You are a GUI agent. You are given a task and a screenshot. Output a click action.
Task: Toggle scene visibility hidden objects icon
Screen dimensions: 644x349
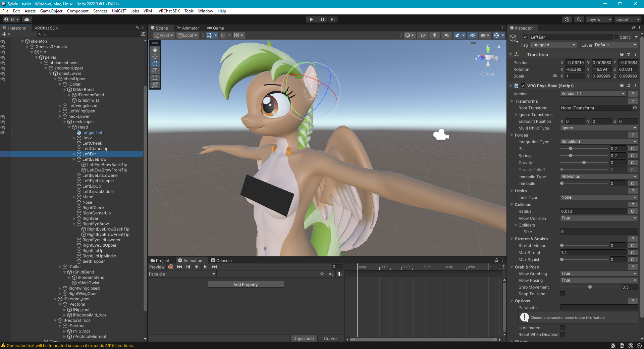pyautogui.click(x=472, y=35)
